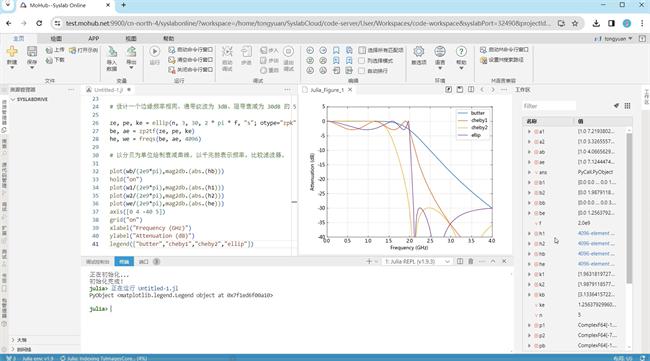Click the Save floppy disk icon
This screenshot has height=361, width=650.
pos(32,51)
